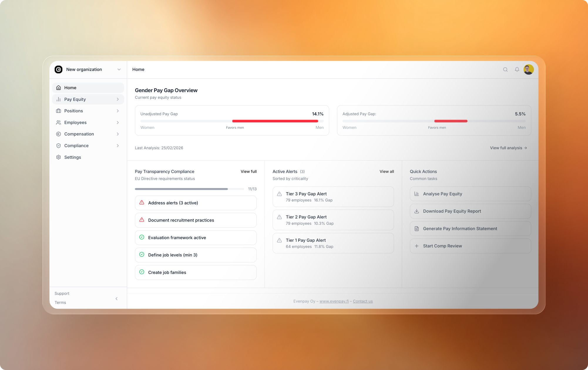Screen dimensions: 588x370
Task: Open Contact us link in footer
Action: [x=363, y=301]
